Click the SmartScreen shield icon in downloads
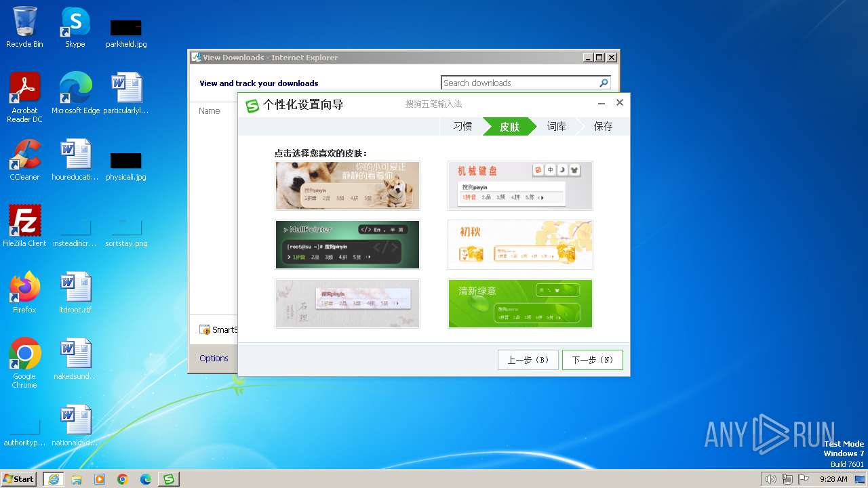Screen dimensions: 868x488 205,329
